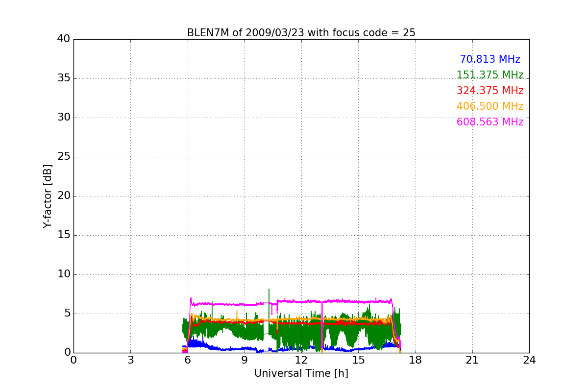Select the 608.563 MHz legend label
This screenshot has width=588, height=392.
(x=490, y=122)
